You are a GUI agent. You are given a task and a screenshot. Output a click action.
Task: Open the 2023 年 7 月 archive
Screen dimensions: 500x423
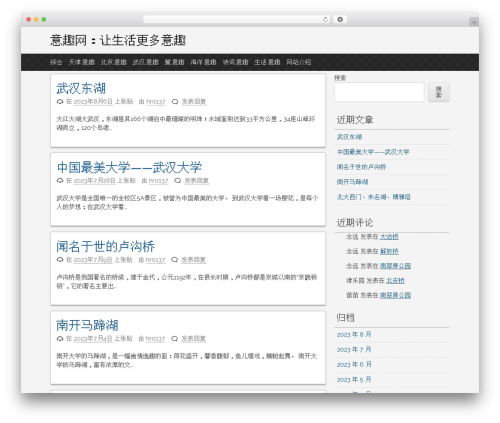354,349
